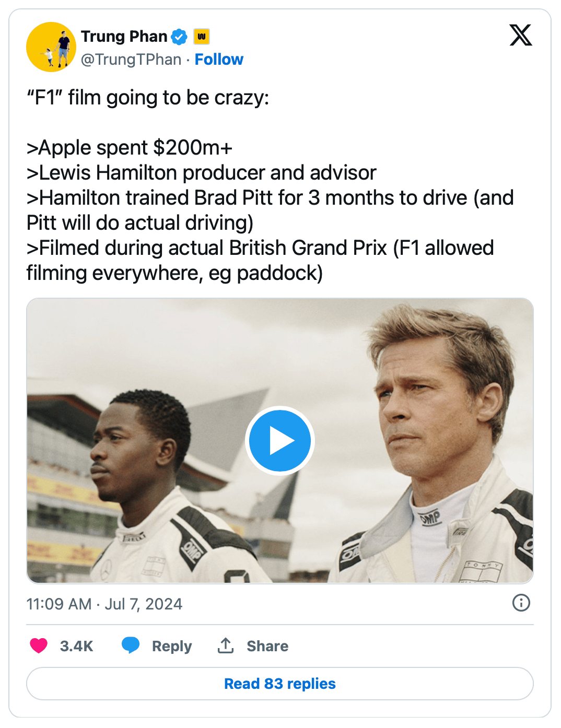Click the blue reply speech bubble icon
The width and height of the screenshot is (561, 728).
pyautogui.click(x=131, y=645)
